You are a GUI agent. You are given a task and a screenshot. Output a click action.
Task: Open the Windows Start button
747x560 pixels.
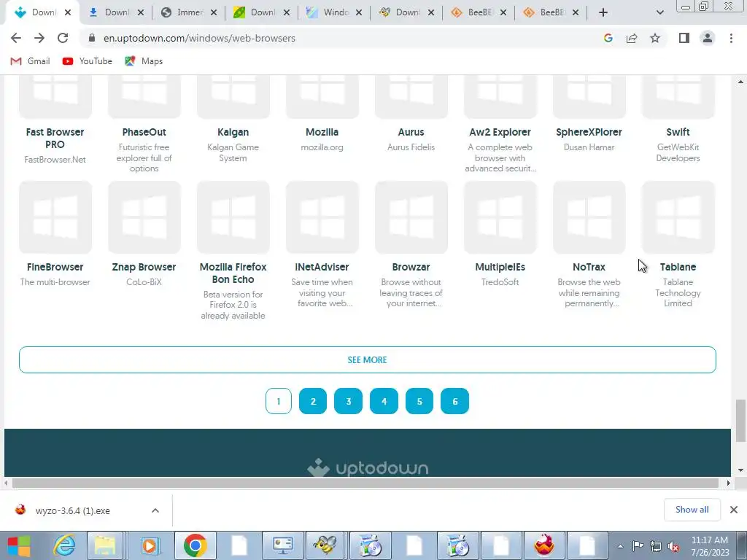(x=18, y=545)
